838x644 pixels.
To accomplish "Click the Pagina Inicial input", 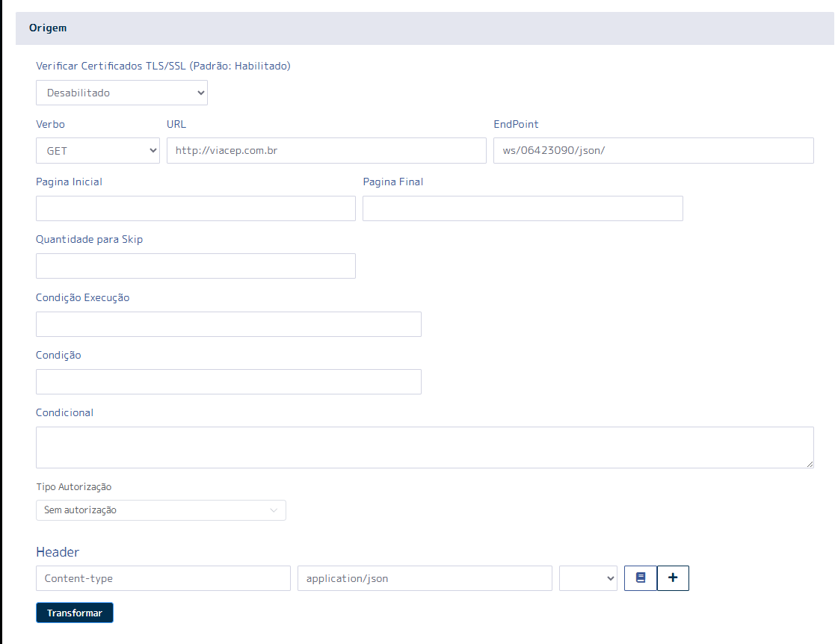I will [196, 208].
